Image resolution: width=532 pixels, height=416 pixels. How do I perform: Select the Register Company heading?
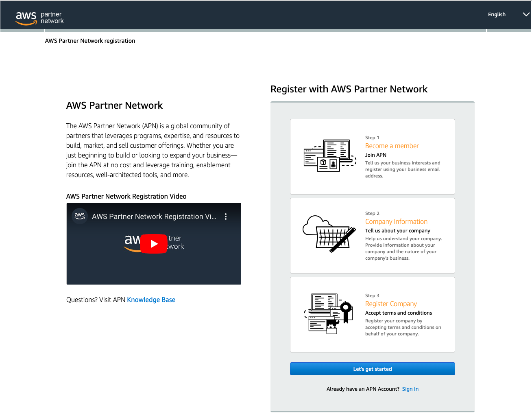(391, 304)
